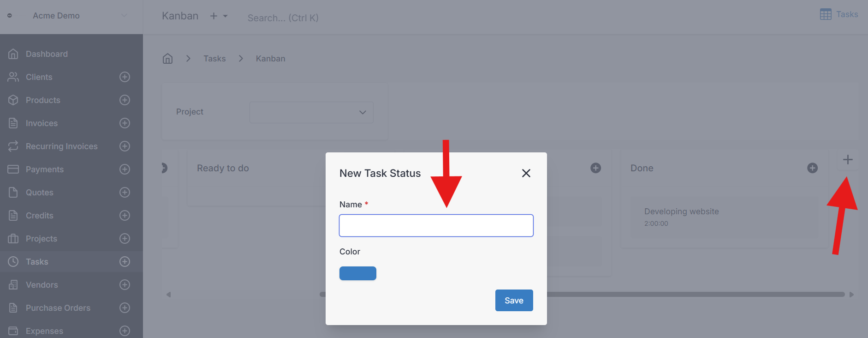Open the quick-add plus dropdown in header
868x338 pixels.
[219, 16]
